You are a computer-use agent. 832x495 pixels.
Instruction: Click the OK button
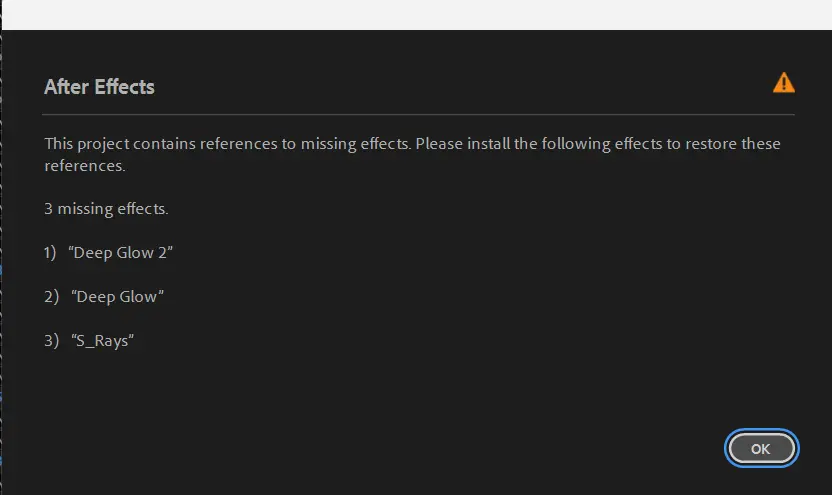tap(761, 448)
